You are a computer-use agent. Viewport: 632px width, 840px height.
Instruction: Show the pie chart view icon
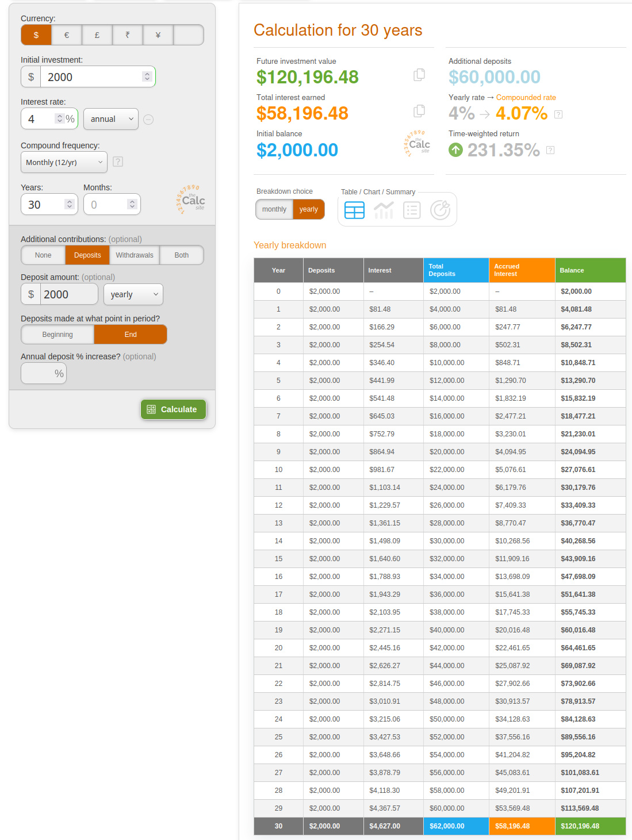441,210
